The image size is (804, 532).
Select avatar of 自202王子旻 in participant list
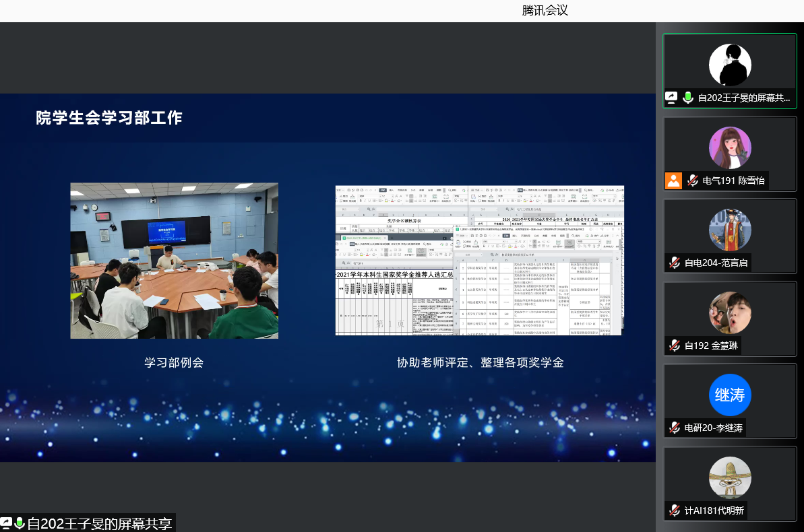730,65
